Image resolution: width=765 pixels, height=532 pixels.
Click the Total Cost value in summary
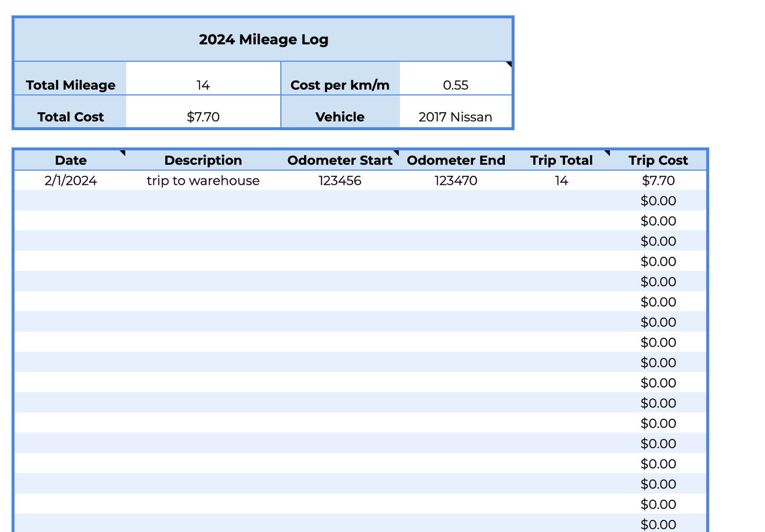click(203, 117)
